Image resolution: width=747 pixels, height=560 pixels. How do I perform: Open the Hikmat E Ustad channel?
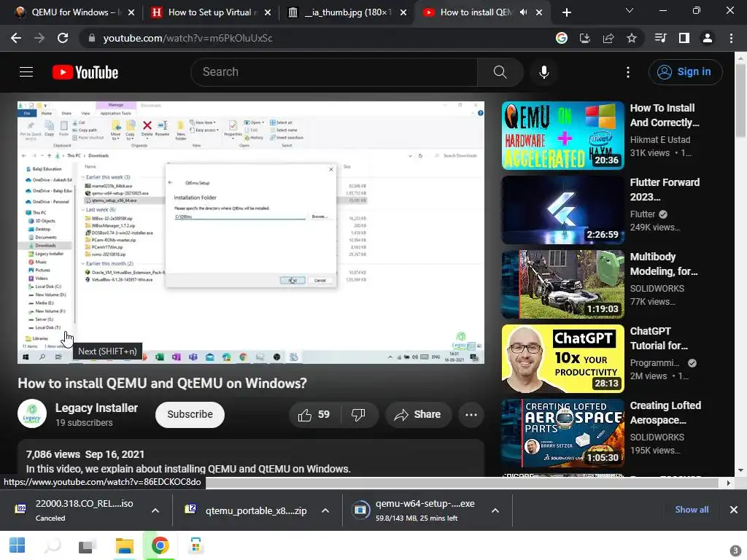point(659,139)
